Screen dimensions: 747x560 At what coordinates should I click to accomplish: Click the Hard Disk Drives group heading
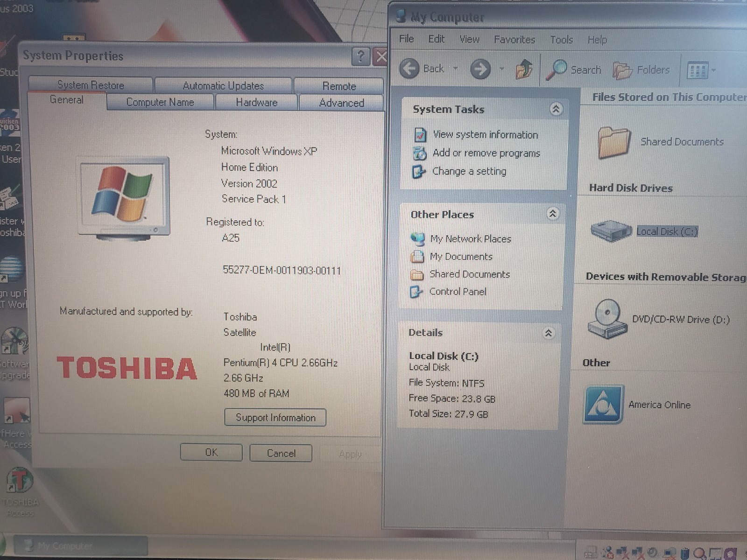click(x=631, y=188)
